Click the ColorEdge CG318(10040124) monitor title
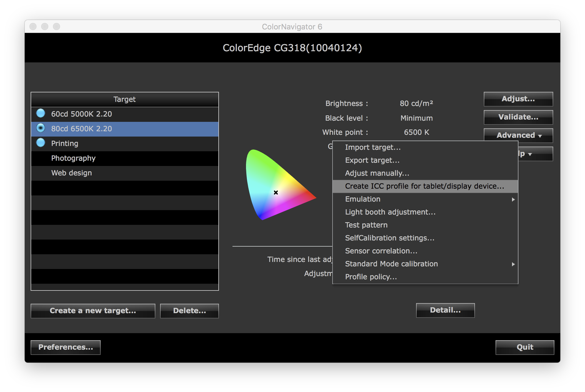The height and width of the screenshot is (392, 585). point(292,48)
